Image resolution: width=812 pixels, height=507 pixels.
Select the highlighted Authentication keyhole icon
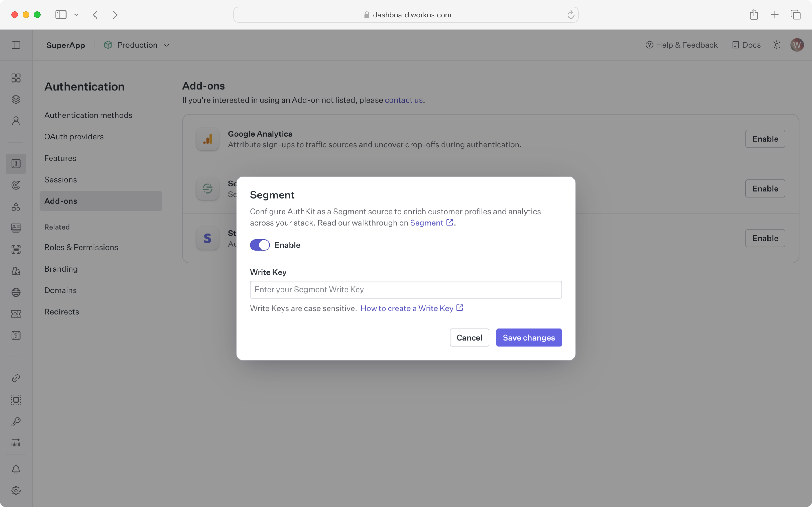[x=16, y=163]
